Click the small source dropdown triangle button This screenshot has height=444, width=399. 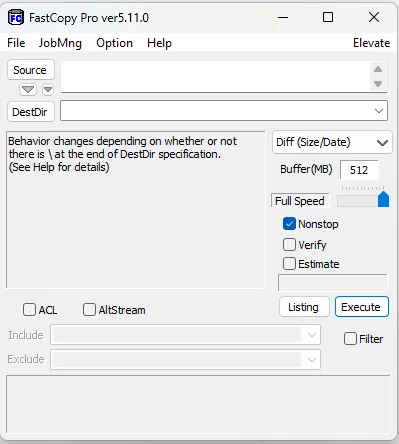[48, 89]
